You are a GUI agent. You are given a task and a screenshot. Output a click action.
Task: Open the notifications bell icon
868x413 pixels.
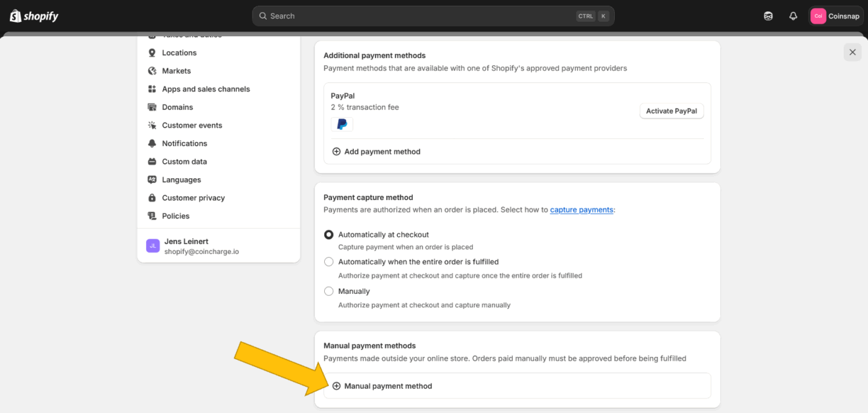[793, 16]
